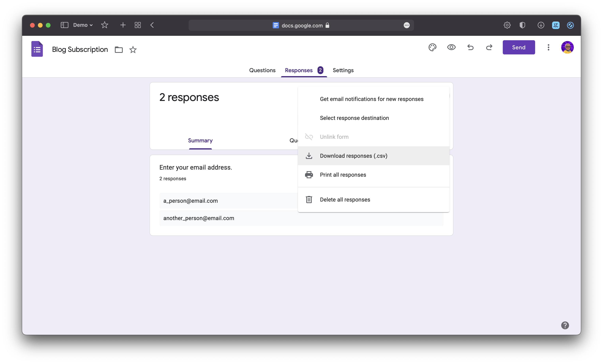Click the help question mark icon
Viewport: 603px width, 364px height.
click(565, 325)
